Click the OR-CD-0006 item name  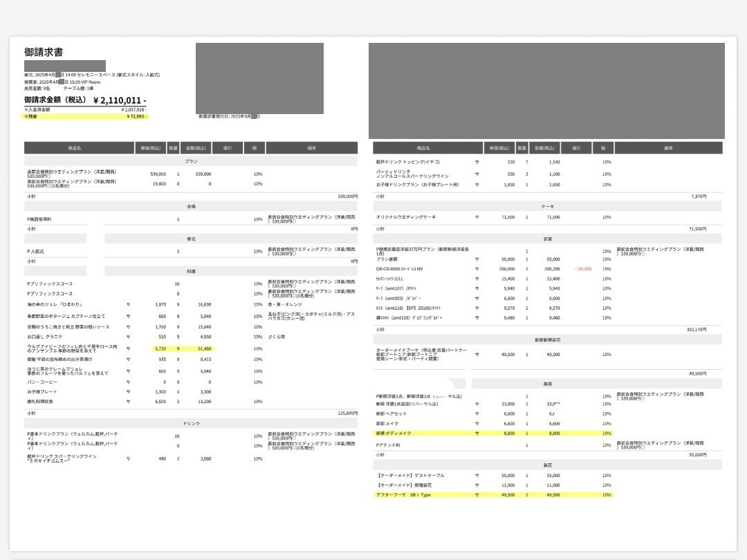(399, 269)
